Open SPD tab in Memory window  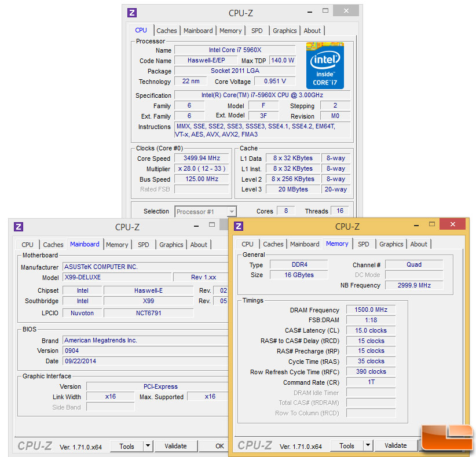[x=364, y=244]
